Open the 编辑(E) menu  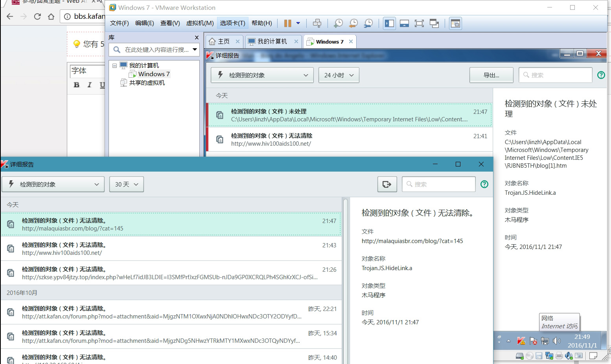click(x=144, y=23)
